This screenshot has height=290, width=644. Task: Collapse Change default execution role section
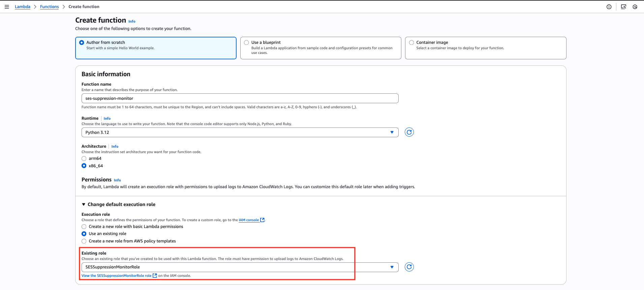tap(84, 204)
